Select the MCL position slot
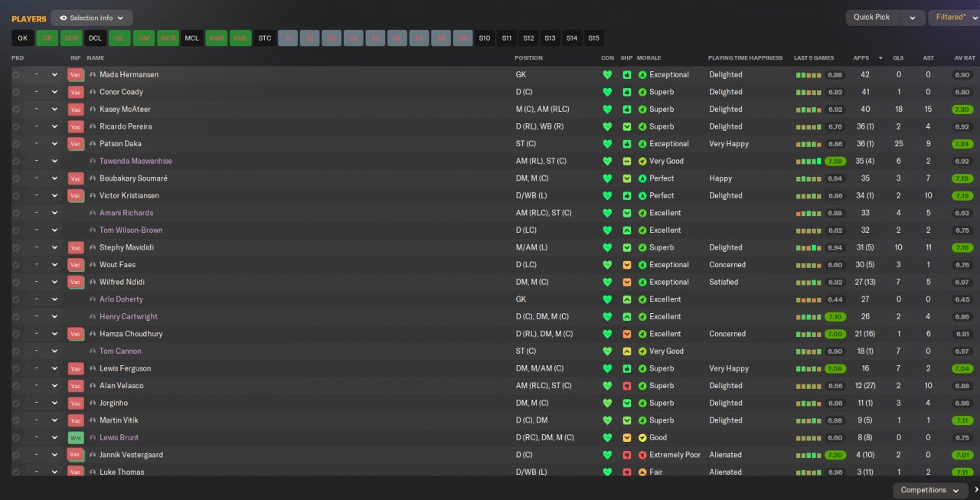Viewport: 980px width, 500px height. tap(191, 38)
